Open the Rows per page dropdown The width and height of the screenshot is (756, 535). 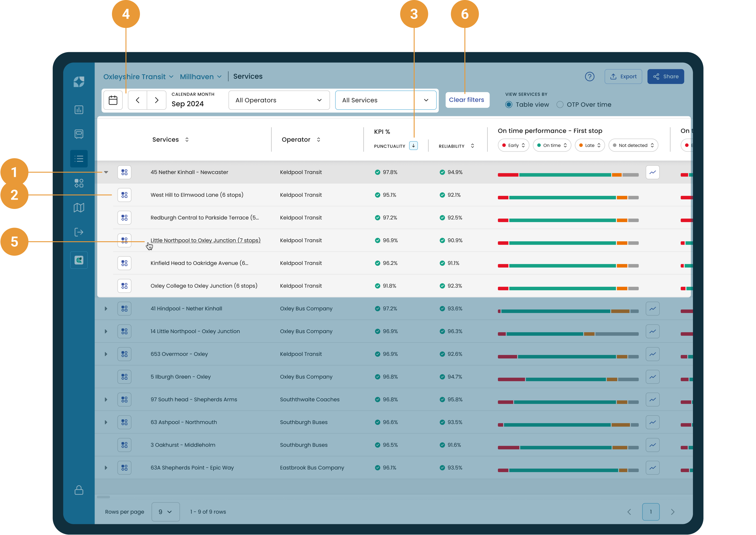tap(165, 512)
